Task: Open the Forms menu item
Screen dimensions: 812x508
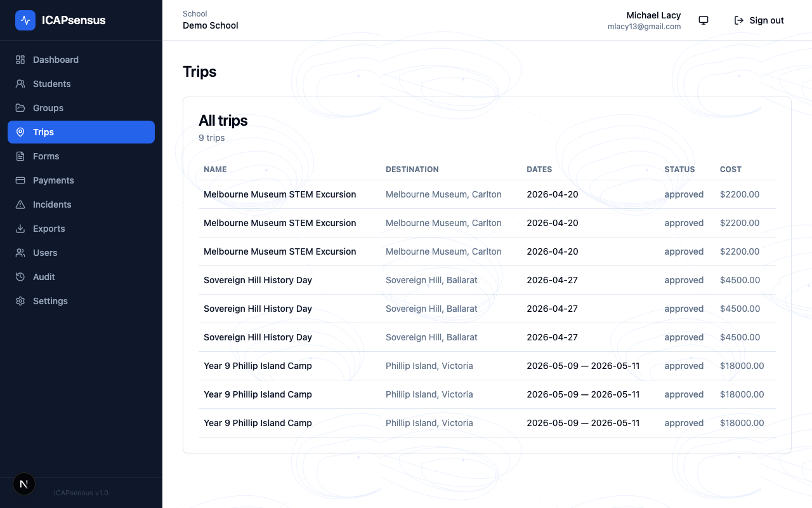Action: pos(46,156)
